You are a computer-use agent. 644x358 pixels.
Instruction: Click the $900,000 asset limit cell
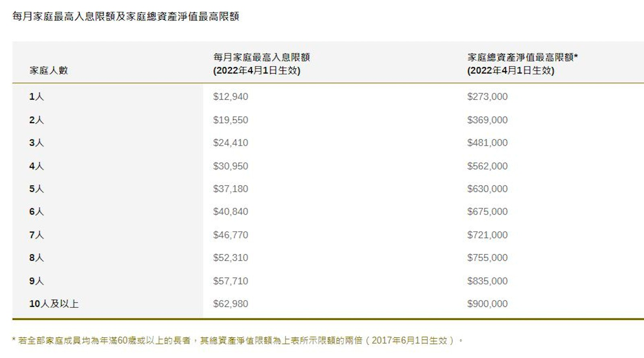487,304
